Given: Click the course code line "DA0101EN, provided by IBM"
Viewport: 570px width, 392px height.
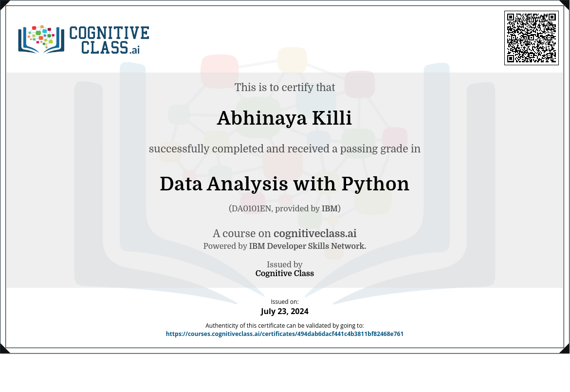Looking at the screenshot, I should click(x=285, y=208).
